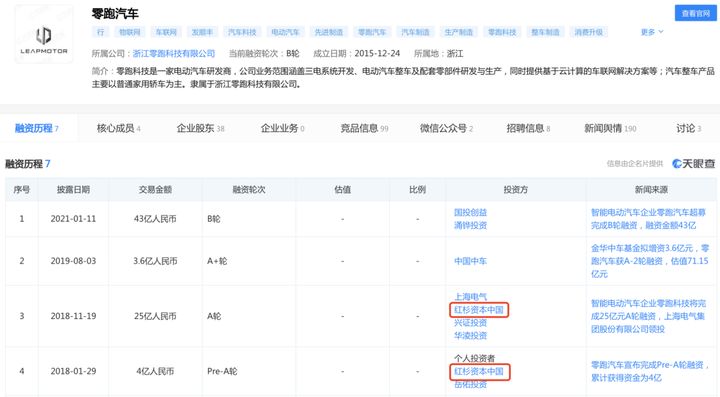Click 红杉资本中国 in the A轮 row
This screenshot has height=397, width=720.
point(479,310)
